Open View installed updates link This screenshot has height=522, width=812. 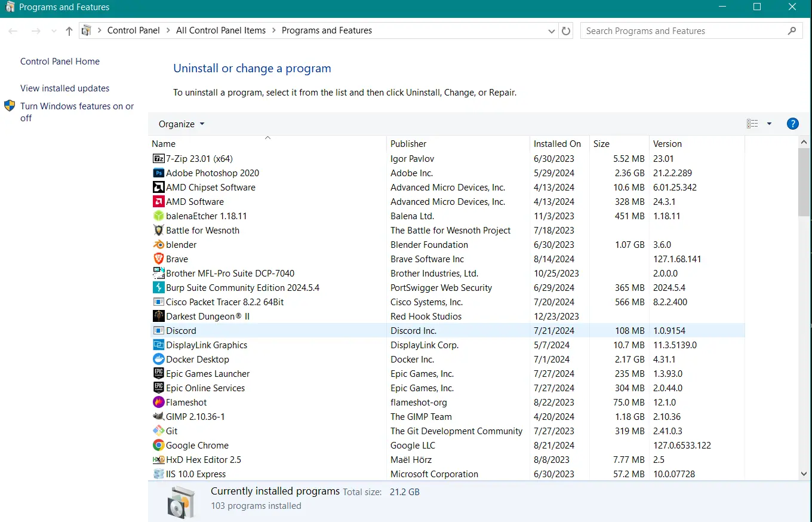[x=64, y=88]
